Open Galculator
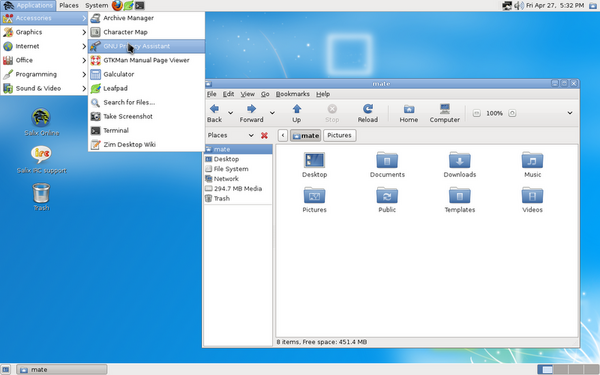 (146, 74)
